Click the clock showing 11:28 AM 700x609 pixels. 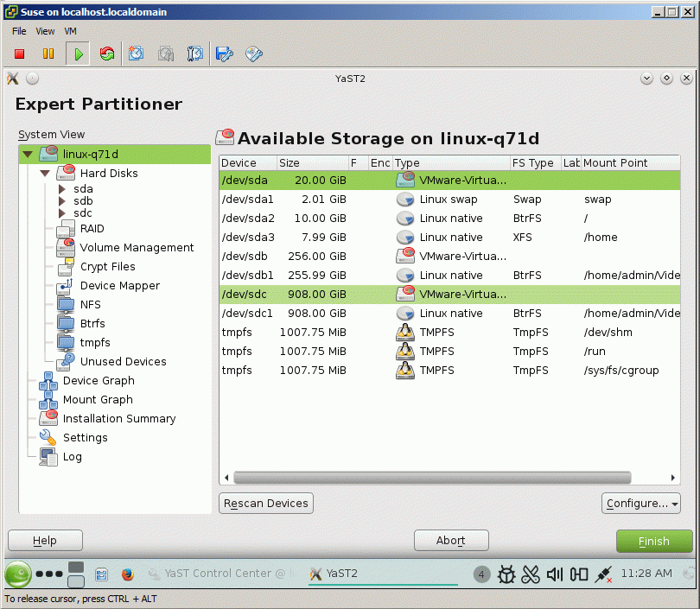pos(646,574)
